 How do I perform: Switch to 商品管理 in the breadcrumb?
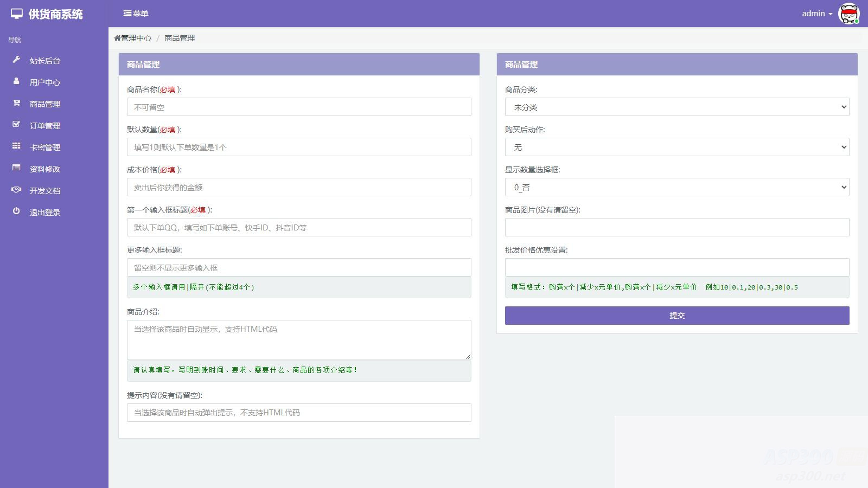coord(180,38)
